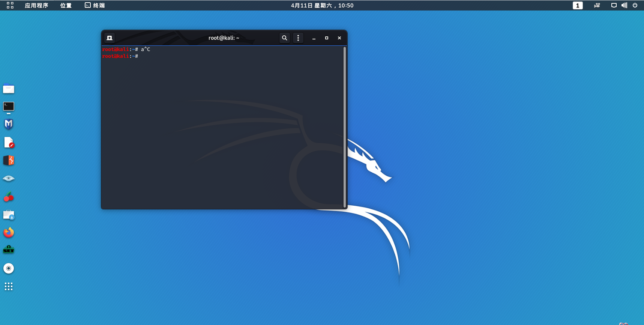This screenshot has height=325, width=644.
Task: Open terminal search
Action: coord(285,38)
